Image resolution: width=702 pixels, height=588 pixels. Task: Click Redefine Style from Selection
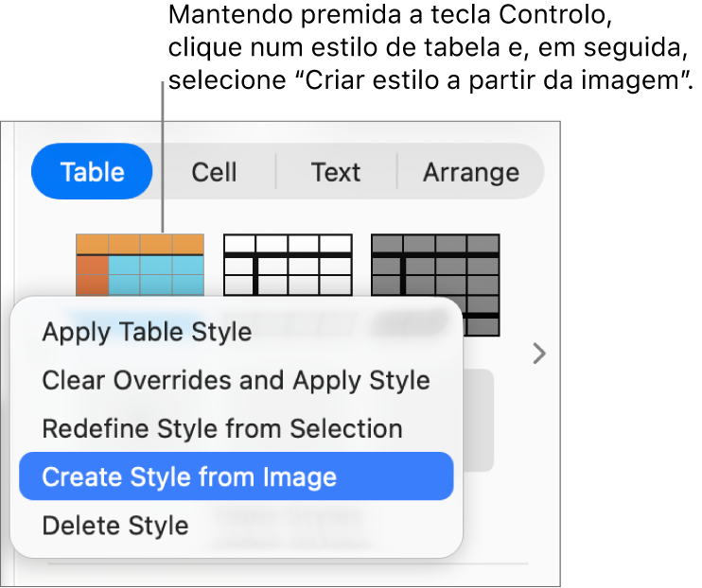222,428
